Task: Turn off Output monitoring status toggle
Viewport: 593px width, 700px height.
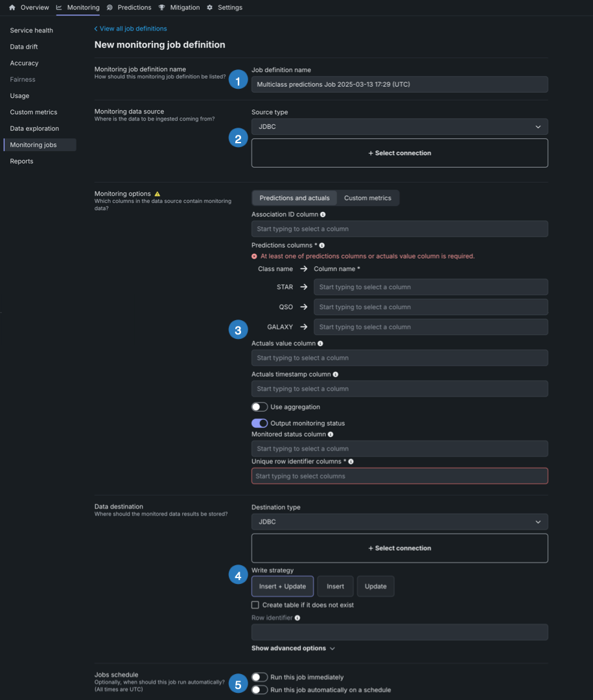Action: click(x=259, y=423)
